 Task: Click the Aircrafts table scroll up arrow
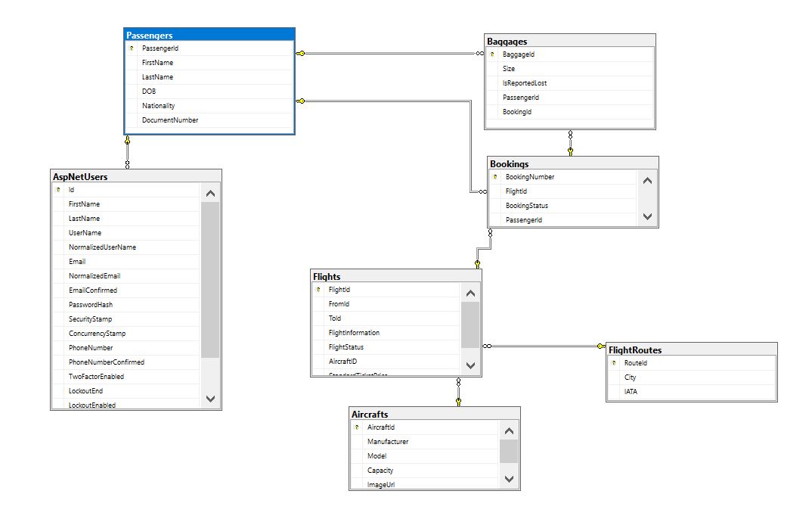[x=509, y=431]
